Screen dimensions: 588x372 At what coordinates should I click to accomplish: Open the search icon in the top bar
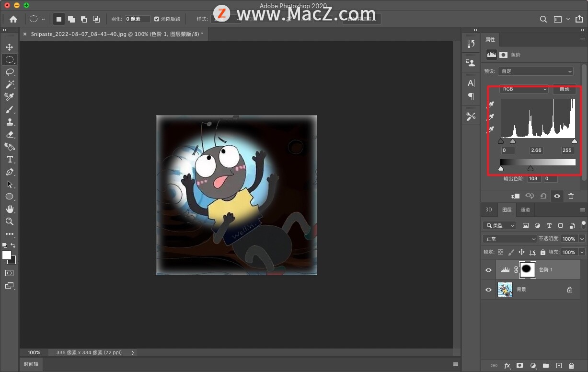click(x=543, y=19)
